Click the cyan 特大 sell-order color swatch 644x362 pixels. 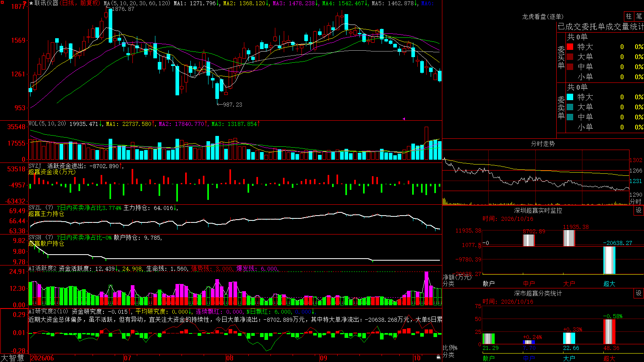click(x=570, y=97)
